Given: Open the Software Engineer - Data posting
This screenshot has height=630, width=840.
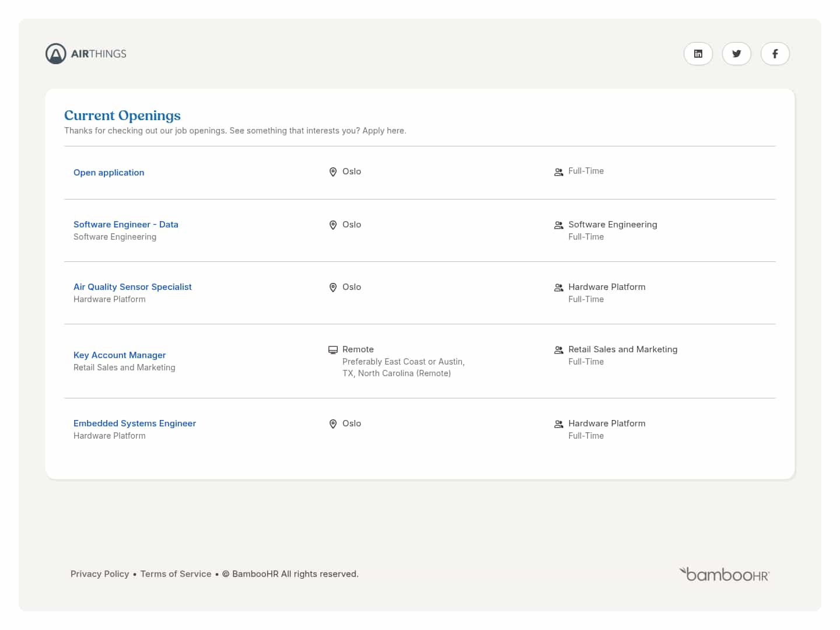Looking at the screenshot, I should tap(126, 225).
